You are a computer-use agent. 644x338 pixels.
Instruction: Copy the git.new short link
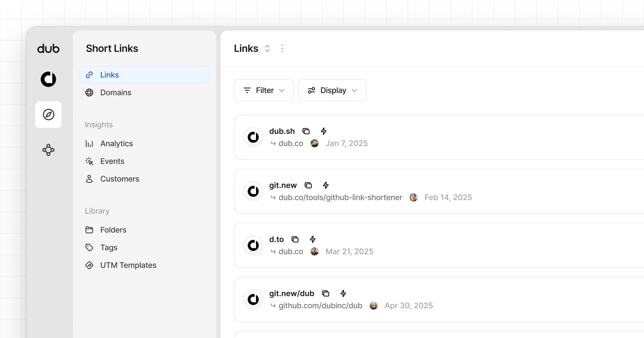click(x=308, y=185)
